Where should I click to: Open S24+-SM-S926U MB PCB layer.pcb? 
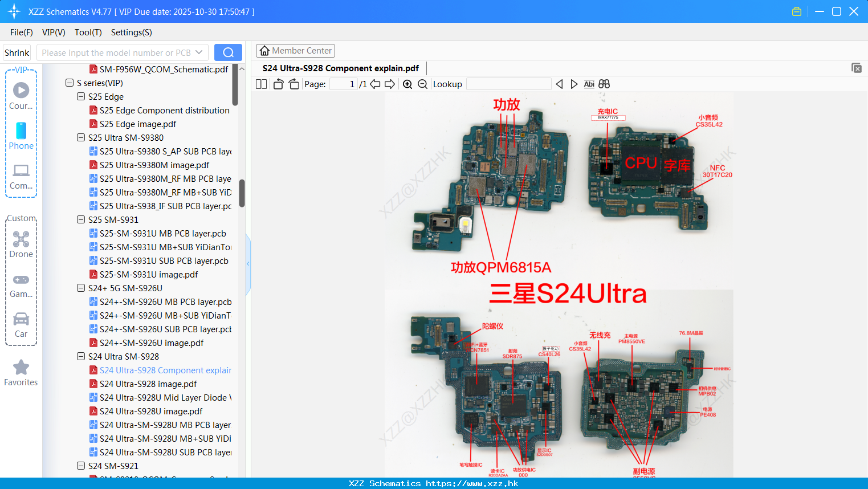coord(161,301)
